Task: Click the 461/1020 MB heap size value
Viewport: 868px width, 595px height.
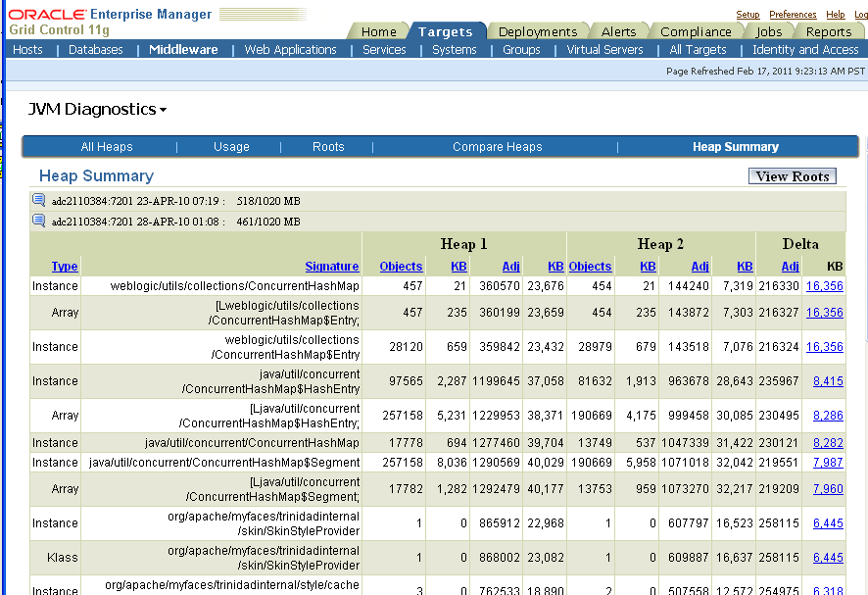Action: (268, 222)
